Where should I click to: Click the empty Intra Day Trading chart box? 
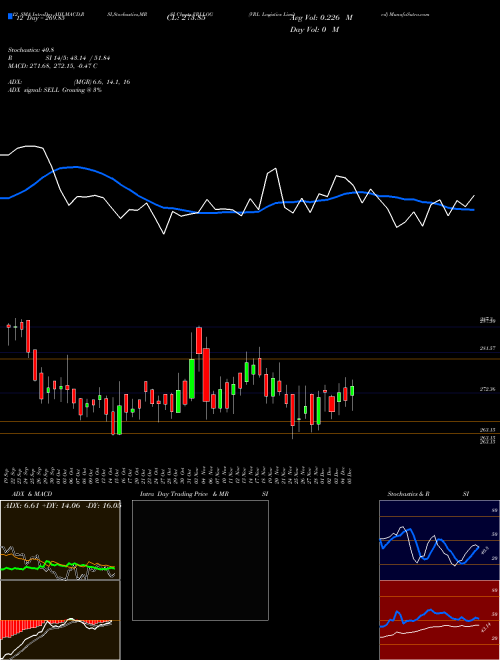click(x=200, y=560)
